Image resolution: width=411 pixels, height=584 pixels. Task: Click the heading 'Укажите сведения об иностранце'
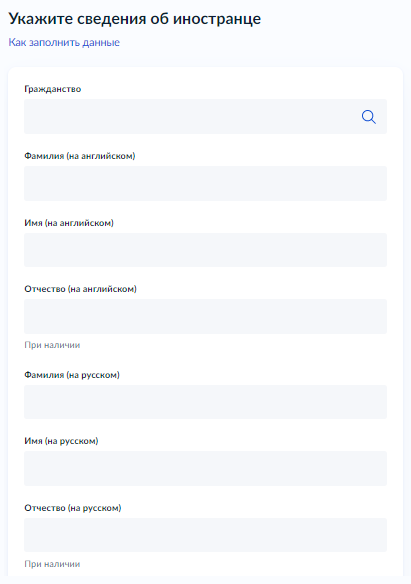[x=135, y=19]
